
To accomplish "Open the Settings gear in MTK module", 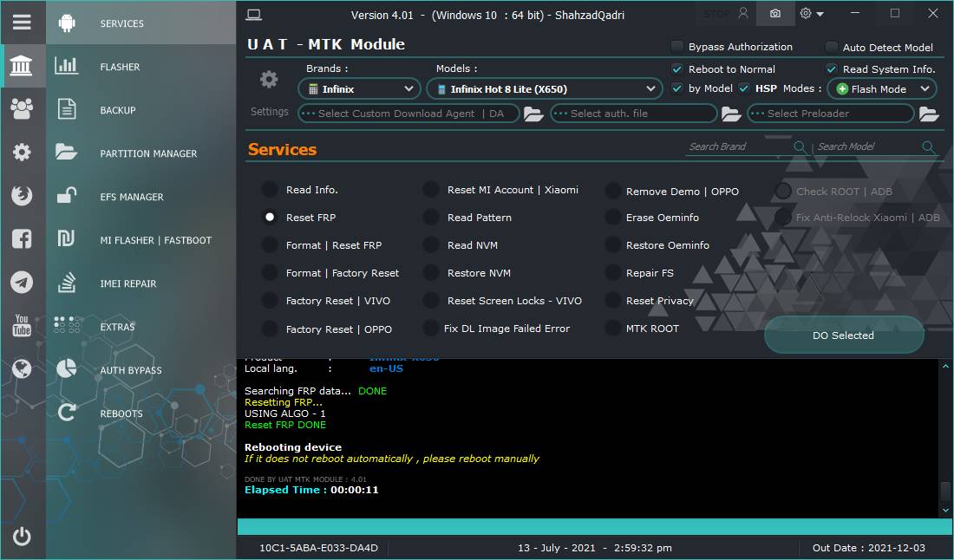I will click(x=269, y=79).
